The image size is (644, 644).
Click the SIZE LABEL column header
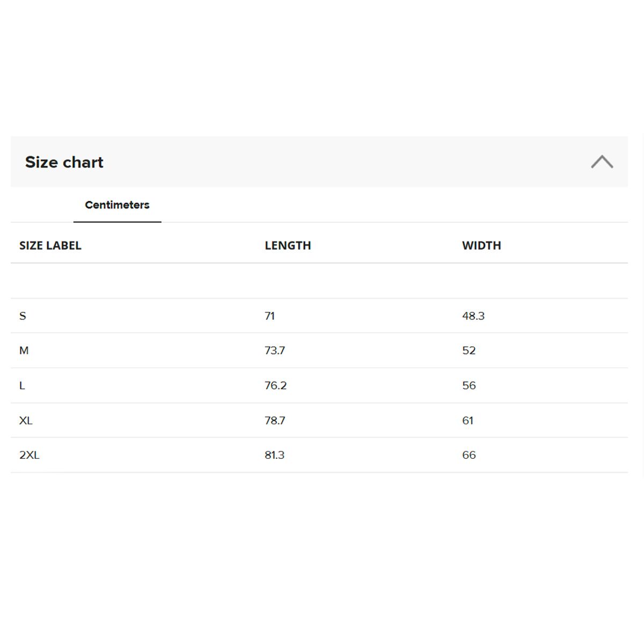(x=50, y=245)
